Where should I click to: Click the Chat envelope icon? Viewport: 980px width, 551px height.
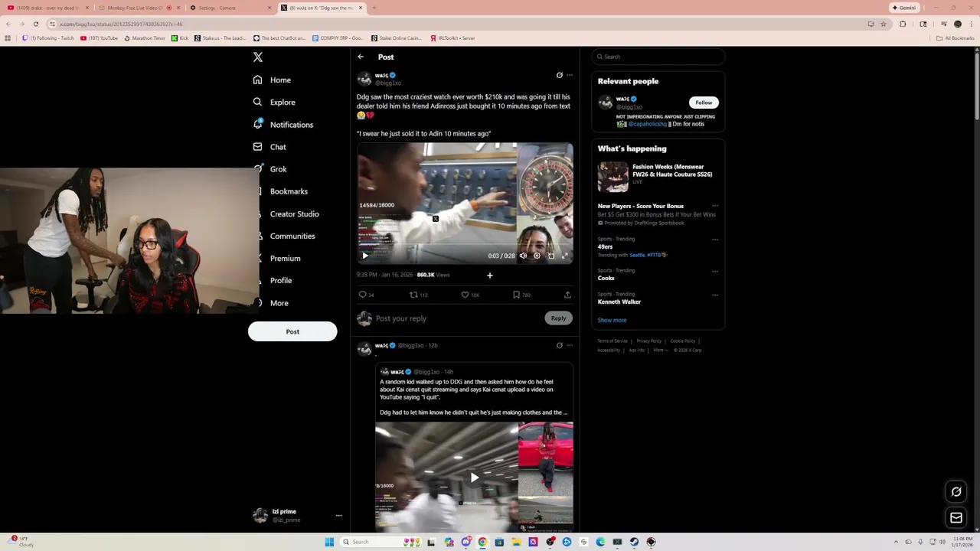pos(257,147)
